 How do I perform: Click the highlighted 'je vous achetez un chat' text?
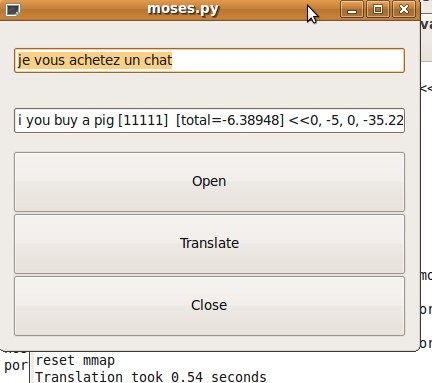[95, 60]
